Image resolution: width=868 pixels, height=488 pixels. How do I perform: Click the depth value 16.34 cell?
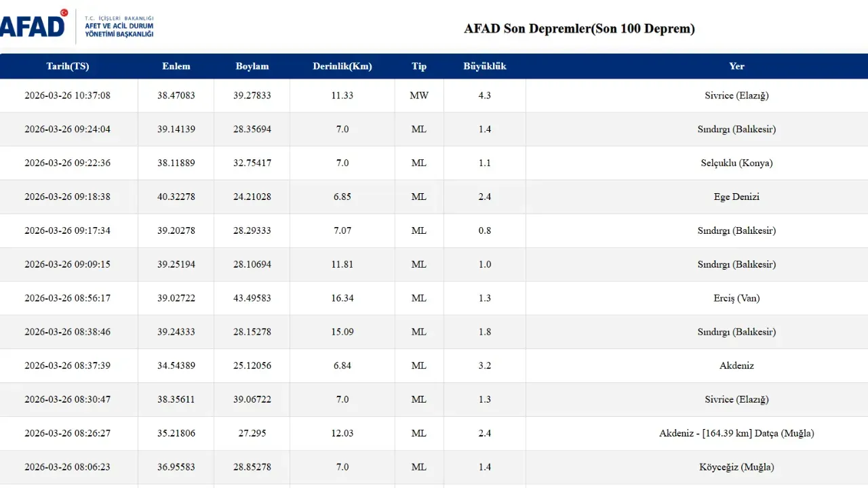(x=342, y=298)
